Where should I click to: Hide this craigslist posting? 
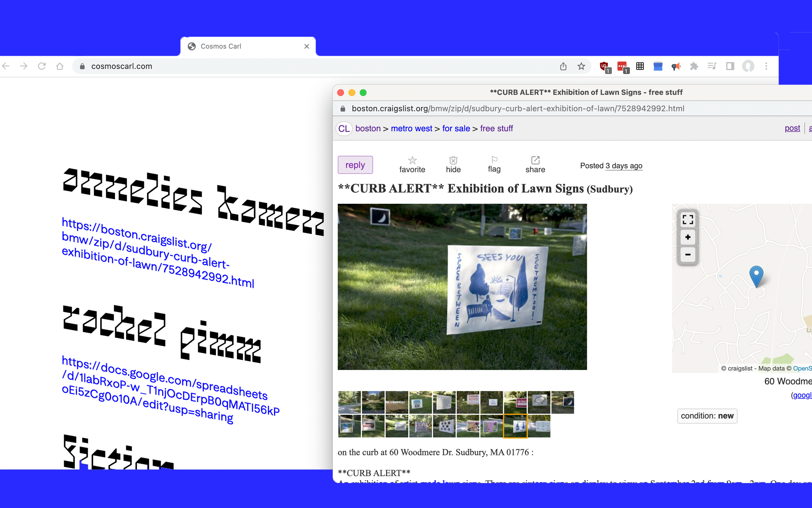click(x=453, y=165)
